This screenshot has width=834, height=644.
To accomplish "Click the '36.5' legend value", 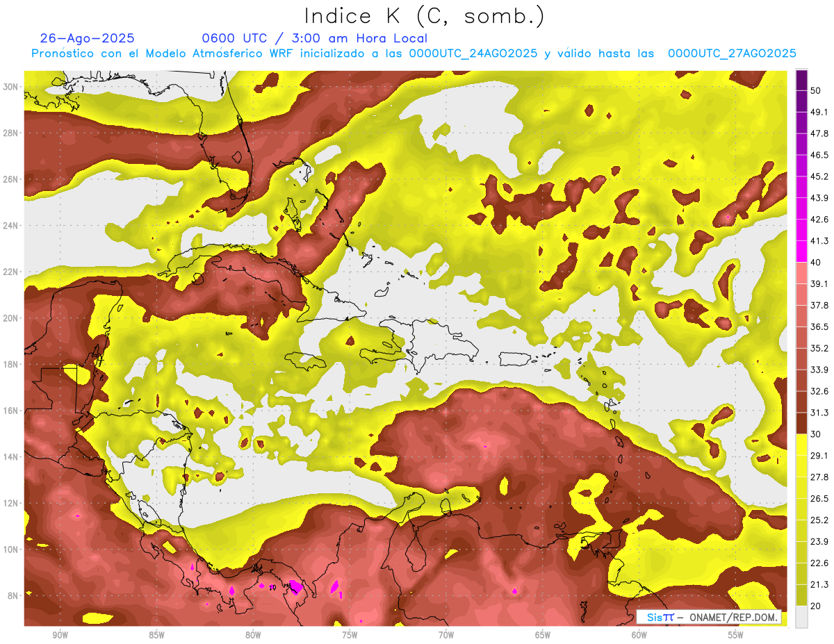I will tap(819, 327).
